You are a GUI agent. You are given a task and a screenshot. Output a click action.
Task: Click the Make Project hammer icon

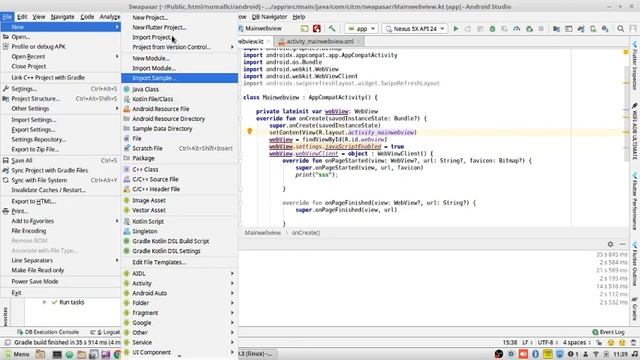coord(332,29)
